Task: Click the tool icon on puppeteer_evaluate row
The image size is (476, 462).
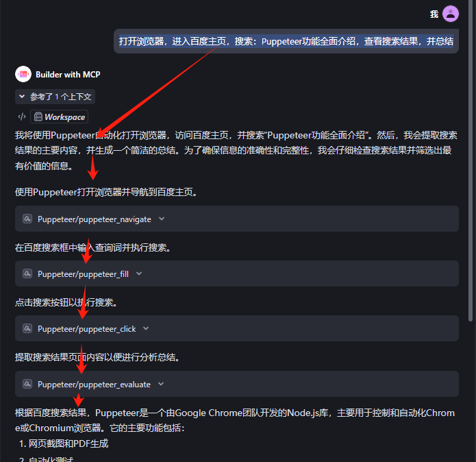Action: point(27,385)
